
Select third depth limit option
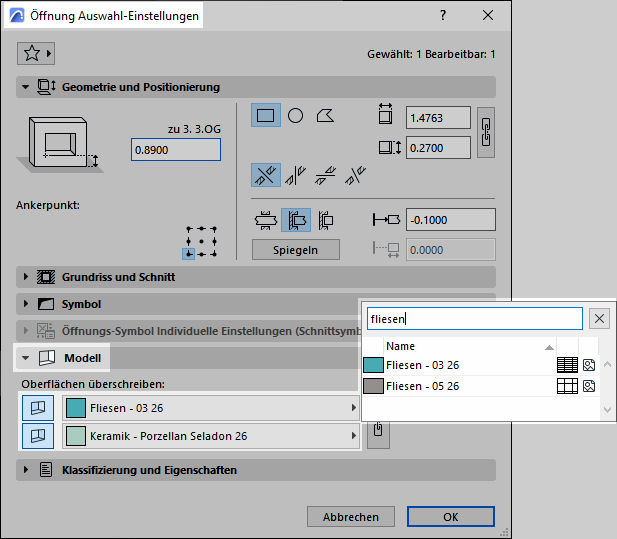click(x=326, y=220)
